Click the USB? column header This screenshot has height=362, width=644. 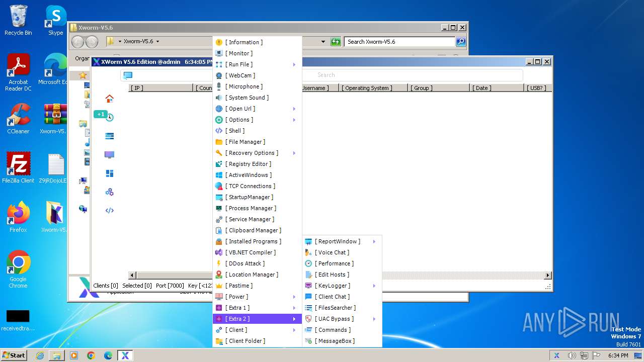tap(537, 88)
